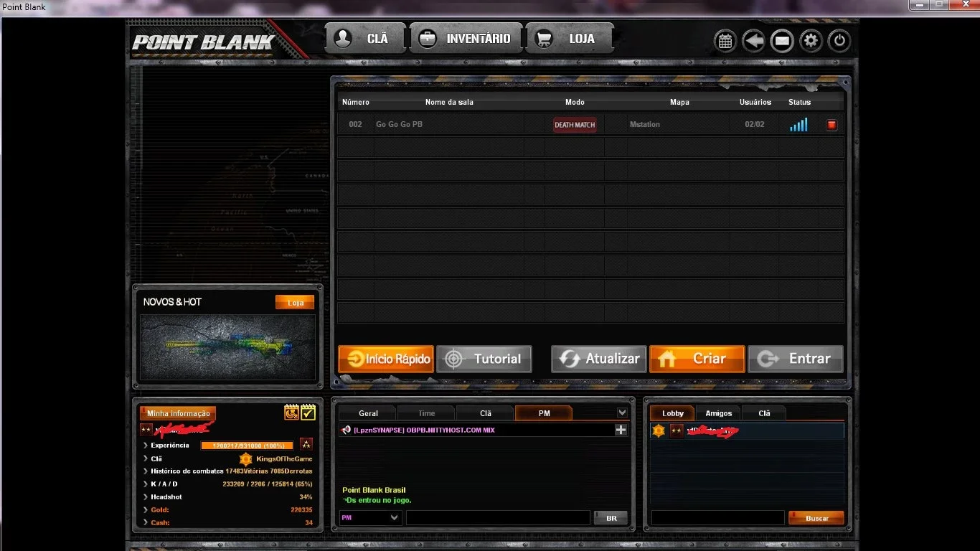The image size is (980, 551).
Task: Open the INVENTÁRIO menu
Action: click(466, 39)
